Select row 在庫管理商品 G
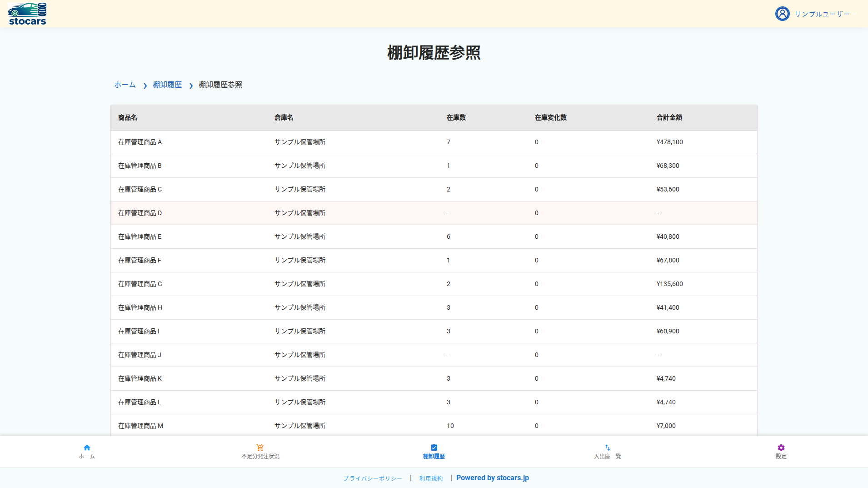 tap(434, 284)
